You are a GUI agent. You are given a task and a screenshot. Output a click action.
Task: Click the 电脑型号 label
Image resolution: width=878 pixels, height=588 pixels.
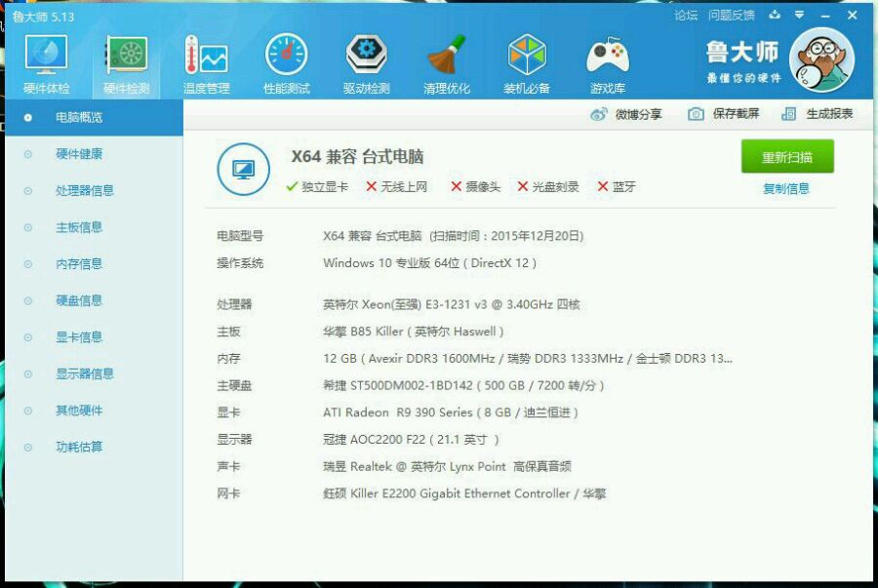(x=240, y=236)
